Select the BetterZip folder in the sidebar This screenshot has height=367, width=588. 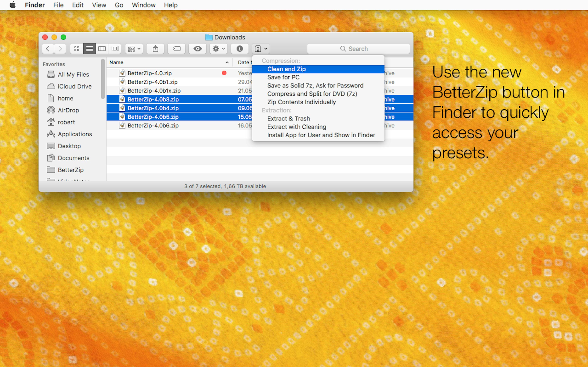(x=70, y=170)
